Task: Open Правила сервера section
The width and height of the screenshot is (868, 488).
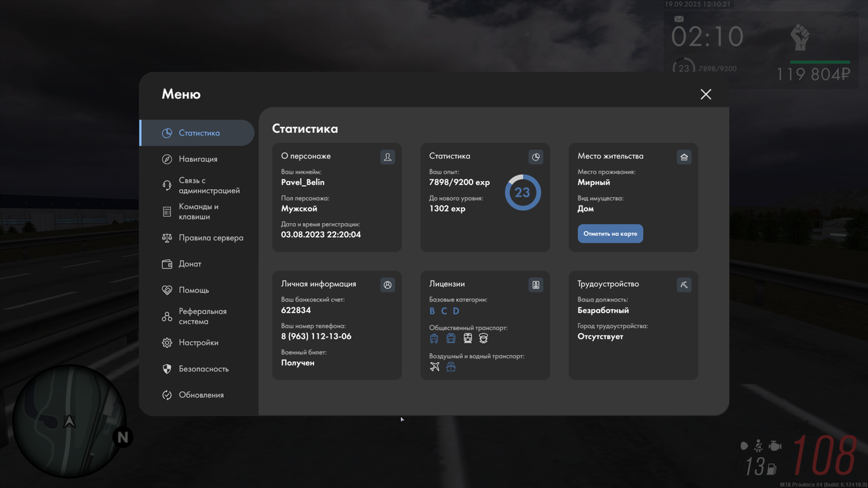Action: [197, 238]
